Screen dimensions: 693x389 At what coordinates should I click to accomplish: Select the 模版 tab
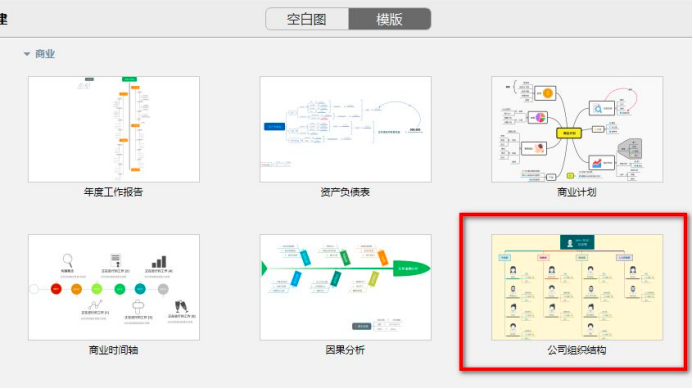click(390, 19)
